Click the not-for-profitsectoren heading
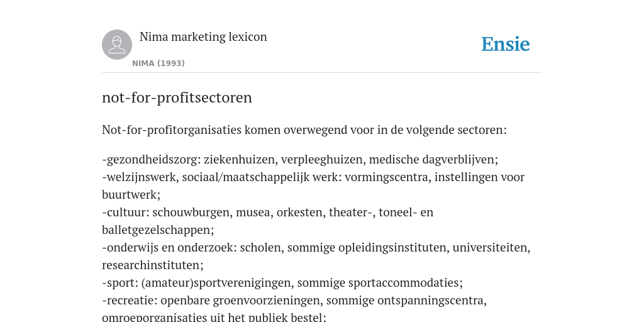Screen dimensions: 644x322 pos(177,97)
